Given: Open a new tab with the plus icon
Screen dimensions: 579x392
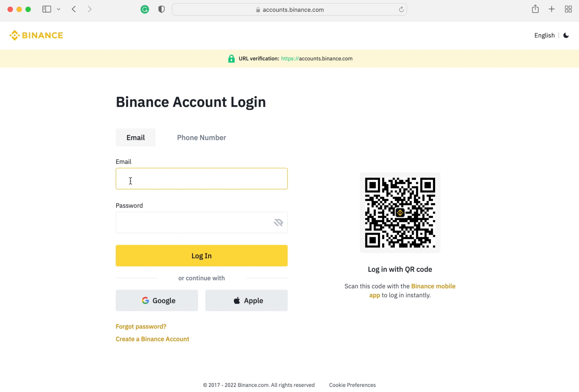Looking at the screenshot, I should pyautogui.click(x=552, y=9).
